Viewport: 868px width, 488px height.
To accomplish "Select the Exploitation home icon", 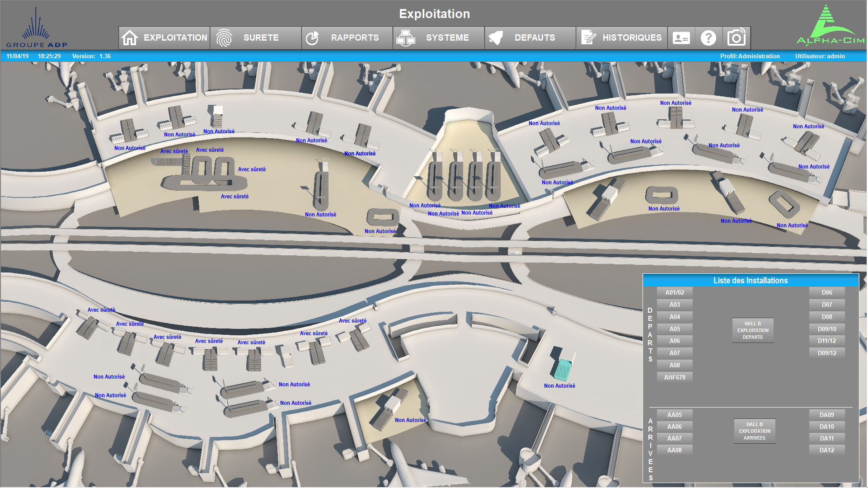I will pyautogui.click(x=130, y=38).
